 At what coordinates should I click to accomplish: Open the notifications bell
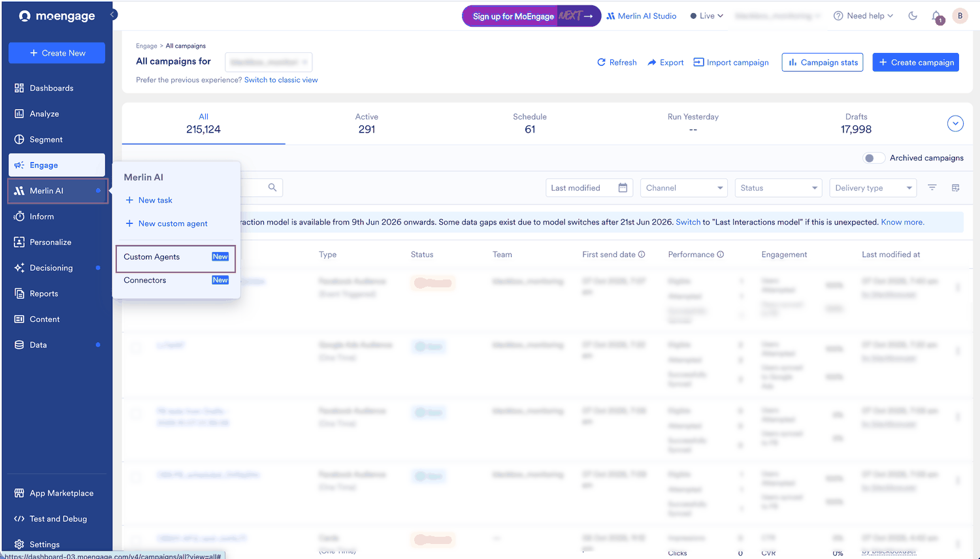point(936,16)
